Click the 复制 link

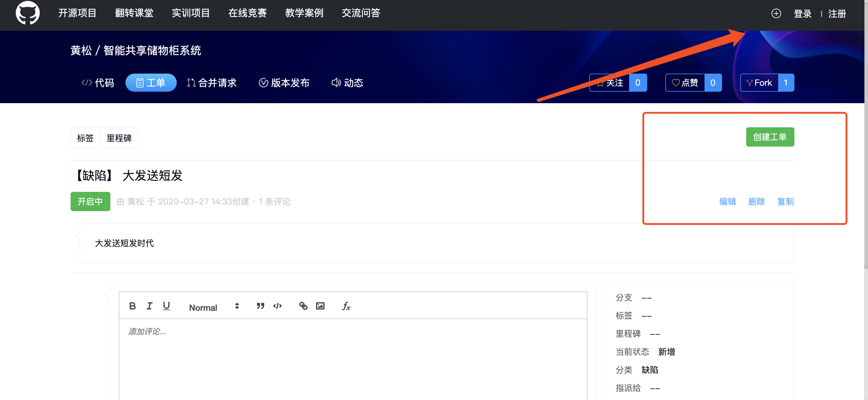(x=785, y=202)
